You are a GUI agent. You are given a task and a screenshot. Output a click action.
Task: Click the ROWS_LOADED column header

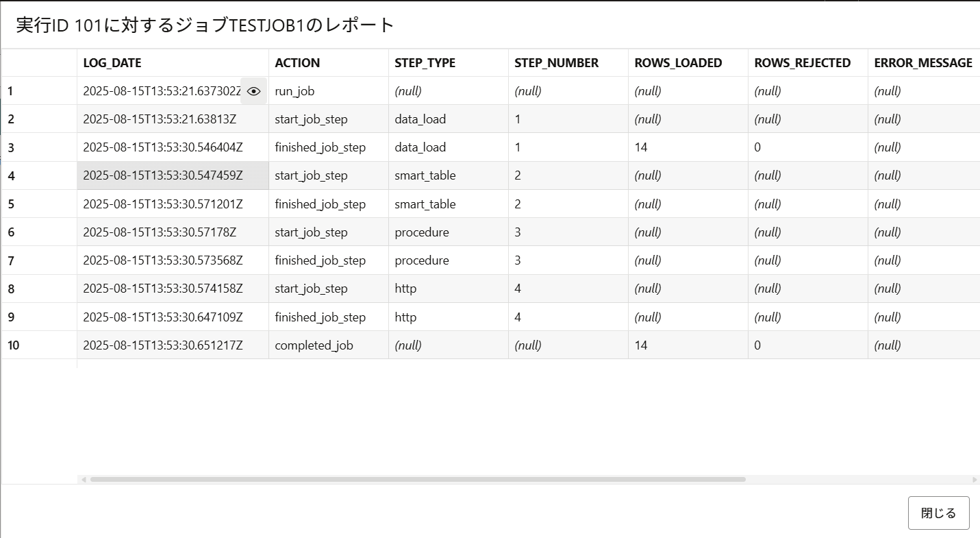(688, 63)
